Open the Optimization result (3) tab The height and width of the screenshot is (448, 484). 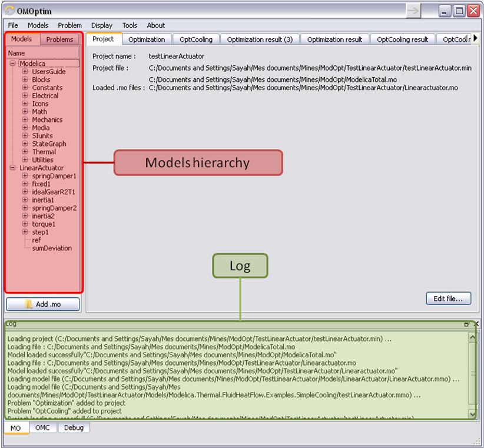coord(260,39)
